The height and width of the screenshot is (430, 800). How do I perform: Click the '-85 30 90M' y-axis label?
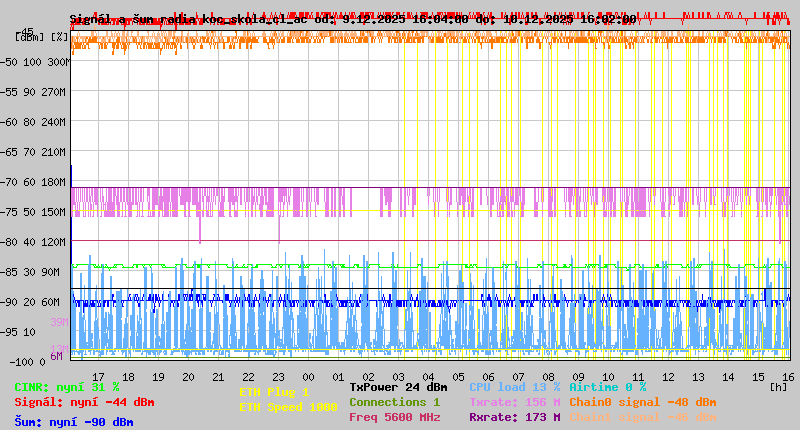click(x=30, y=272)
